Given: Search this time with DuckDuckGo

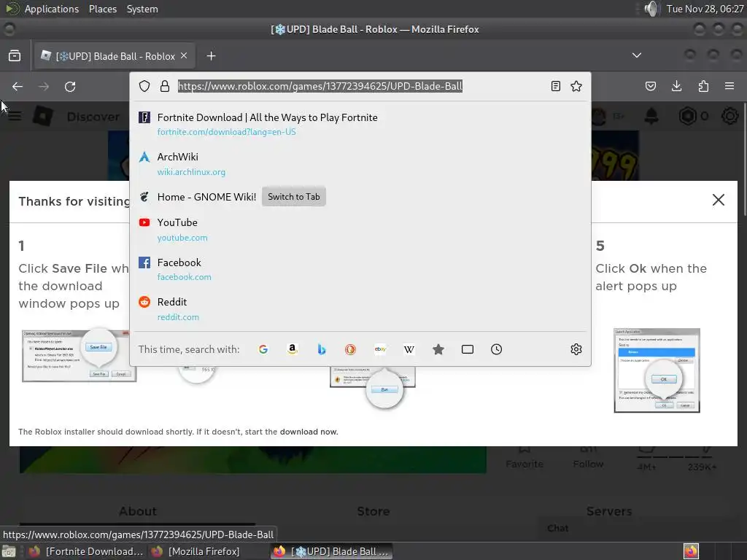Looking at the screenshot, I should click(x=351, y=349).
